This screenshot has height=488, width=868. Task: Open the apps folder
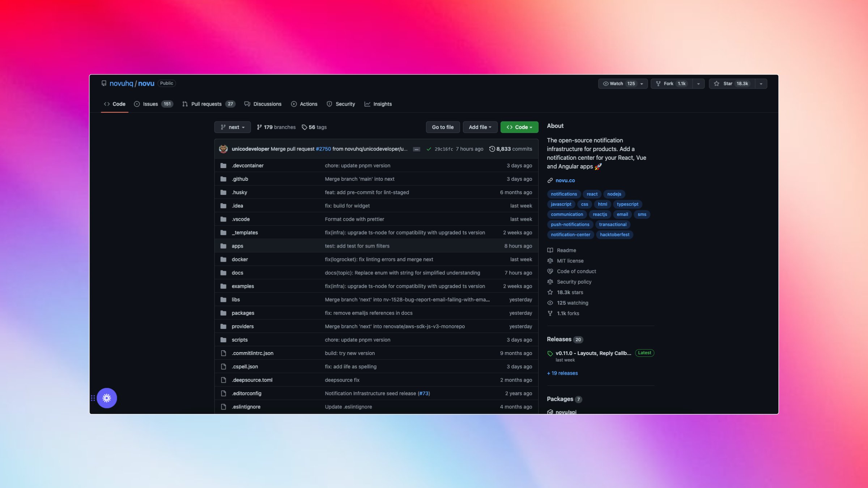(x=237, y=246)
